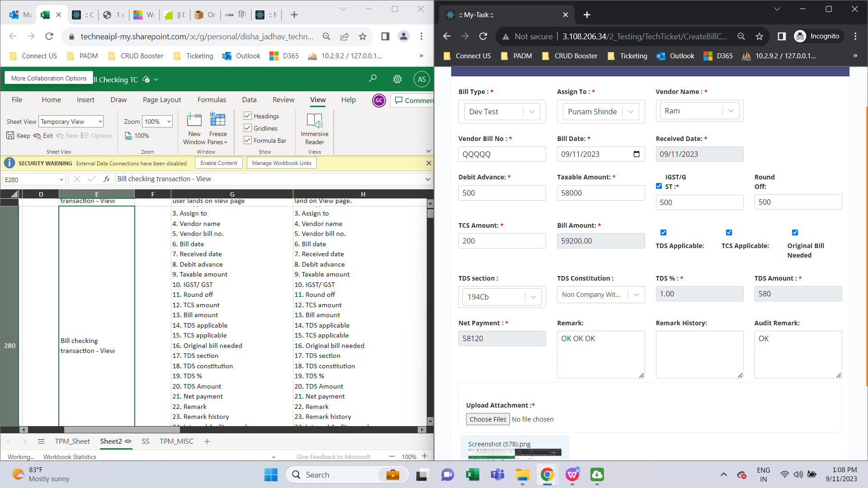Open the TDS Constitution dropdown
The image size is (868, 488).
coord(601,295)
